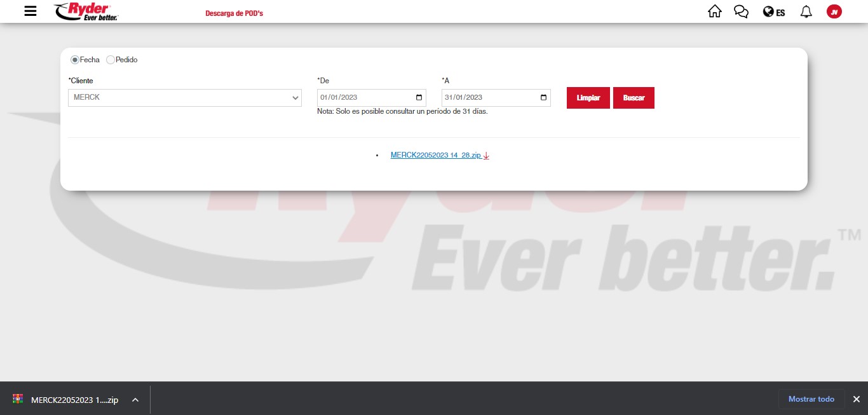
Task: Click the red download arrow beside zip link
Action: 486,156
